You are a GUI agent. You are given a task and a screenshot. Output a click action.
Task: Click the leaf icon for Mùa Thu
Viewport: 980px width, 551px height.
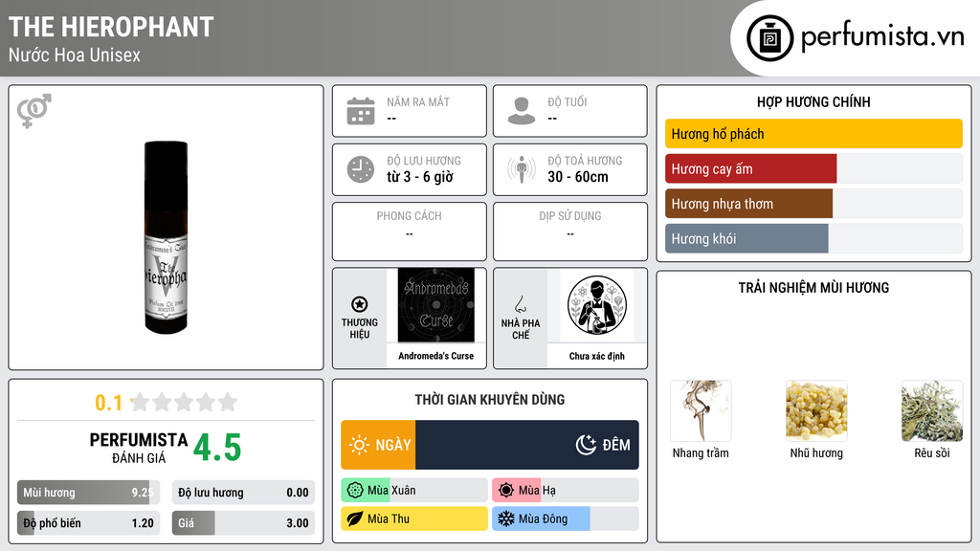click(x=355, y=519)
